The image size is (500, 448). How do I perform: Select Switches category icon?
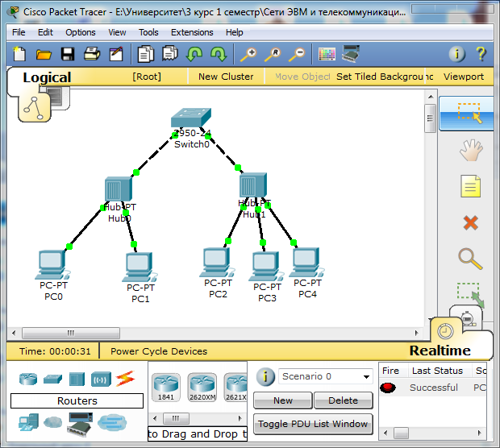click(x=52, y=380)
